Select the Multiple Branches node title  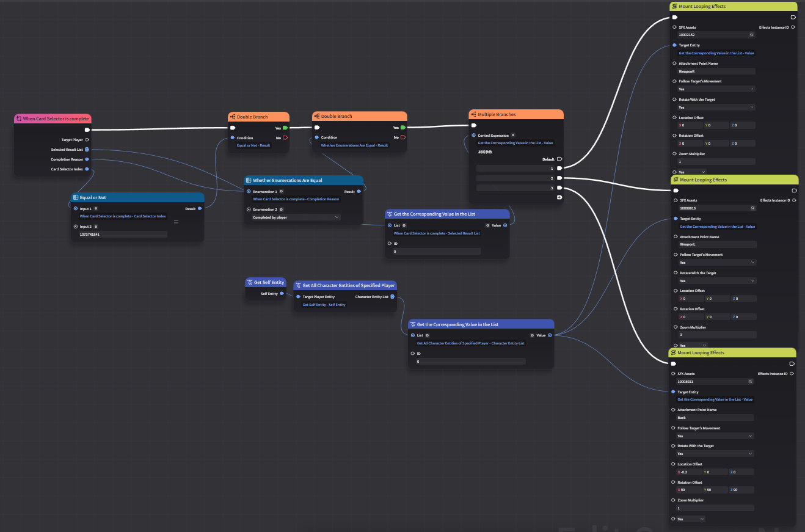[497, 114]
